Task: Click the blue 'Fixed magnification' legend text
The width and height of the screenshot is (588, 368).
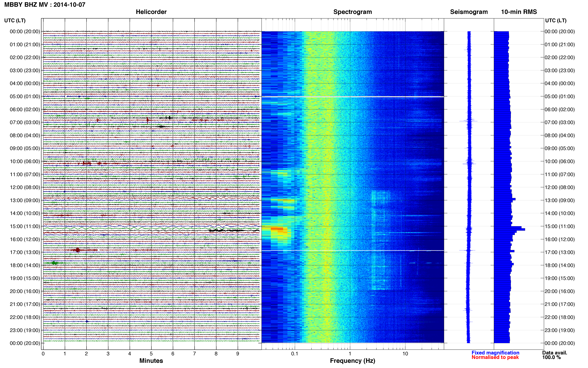Action: [x=495, y=353]
